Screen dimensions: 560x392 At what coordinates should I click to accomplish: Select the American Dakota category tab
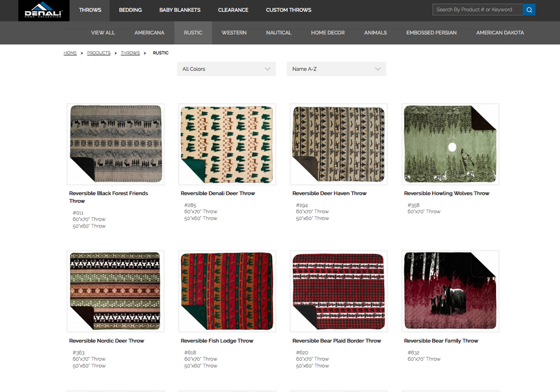pos(500,32)
